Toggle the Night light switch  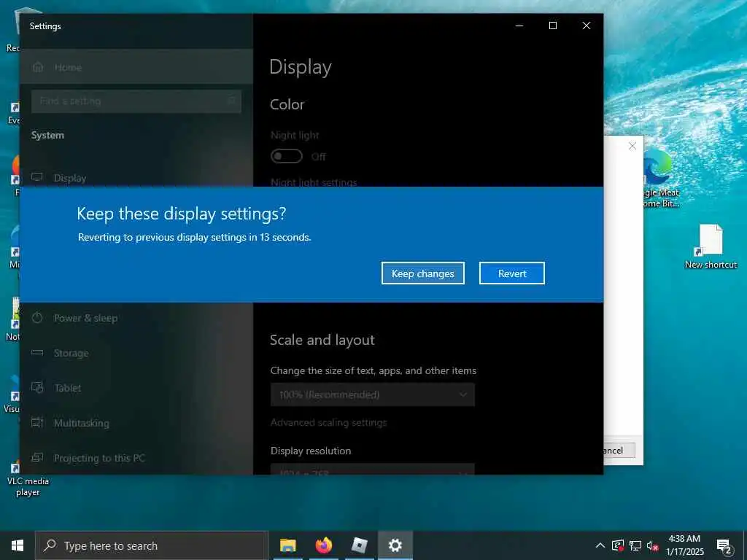pos(286,156)
